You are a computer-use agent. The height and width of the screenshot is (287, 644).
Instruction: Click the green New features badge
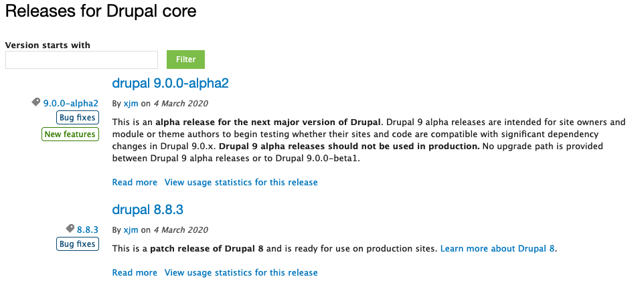tap(70, 134)
